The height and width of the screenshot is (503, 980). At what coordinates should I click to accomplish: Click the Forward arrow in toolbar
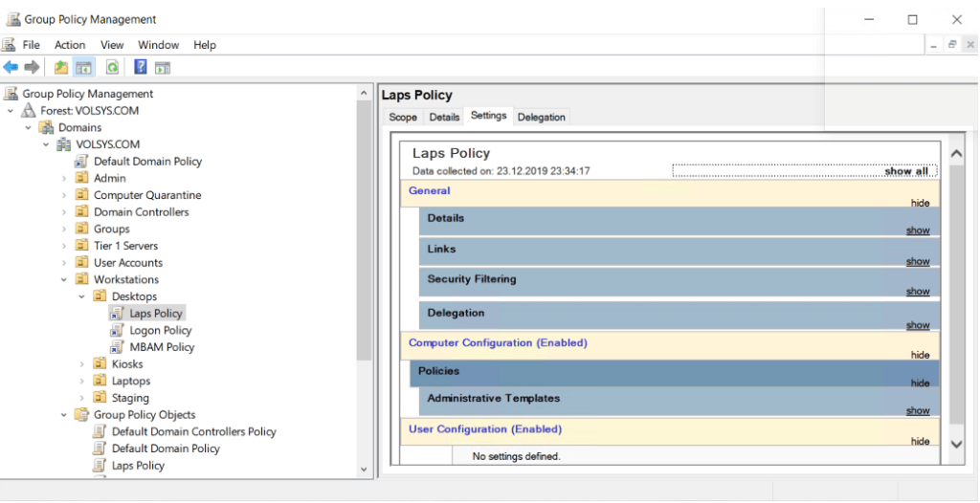33,67
